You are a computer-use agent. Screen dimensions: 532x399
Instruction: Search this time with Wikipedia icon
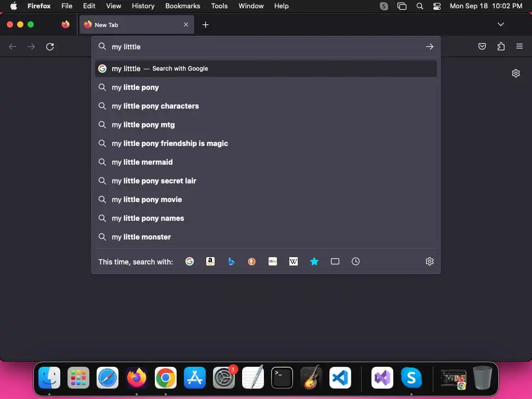294,261
